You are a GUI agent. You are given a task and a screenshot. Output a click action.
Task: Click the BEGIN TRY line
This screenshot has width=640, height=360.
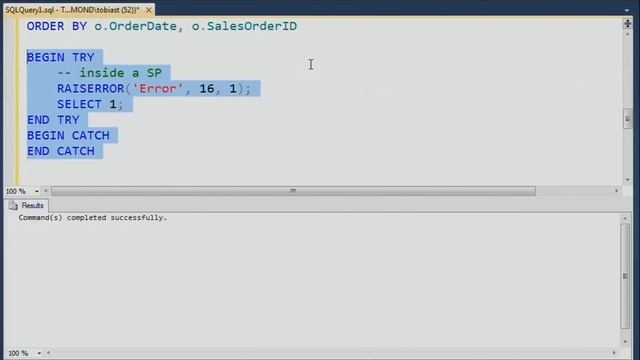coord(61,58)
